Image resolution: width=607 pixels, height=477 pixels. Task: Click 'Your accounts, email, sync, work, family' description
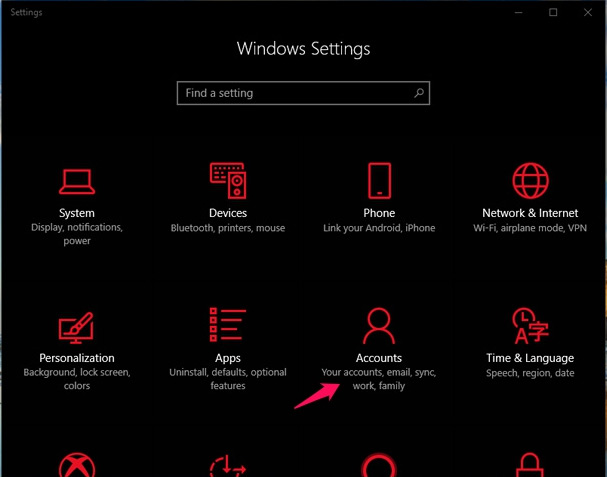pyautogui.click(x=379, y=379)
